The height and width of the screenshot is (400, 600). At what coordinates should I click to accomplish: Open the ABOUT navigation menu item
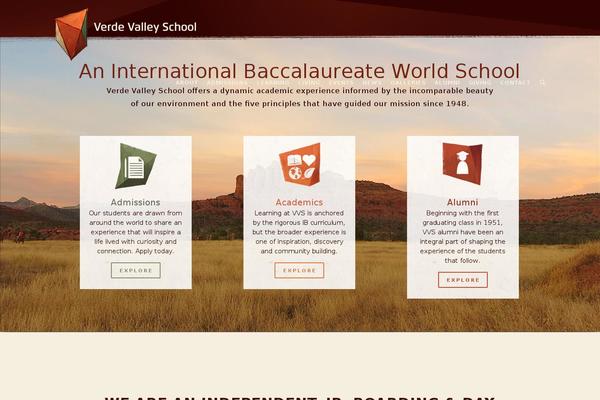click(x=187, y=82)
